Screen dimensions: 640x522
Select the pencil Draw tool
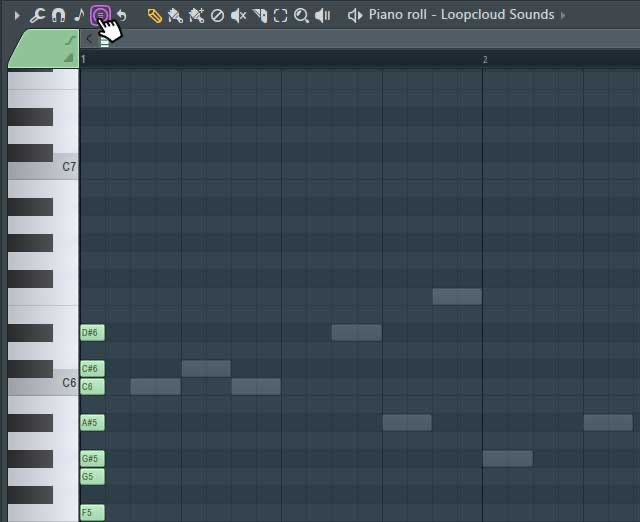pos(155,15)
